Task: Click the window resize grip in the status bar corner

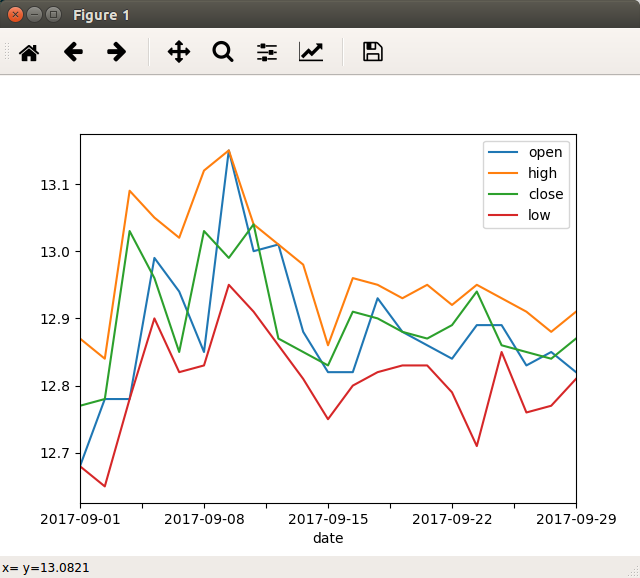Action: [635, 572]
